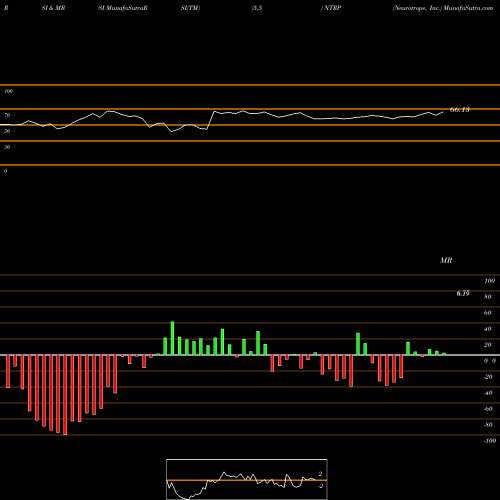The width and height of the screenshot is (500, 500).
Task: Click the RSI value label 66.13
Action: [460, 109]
